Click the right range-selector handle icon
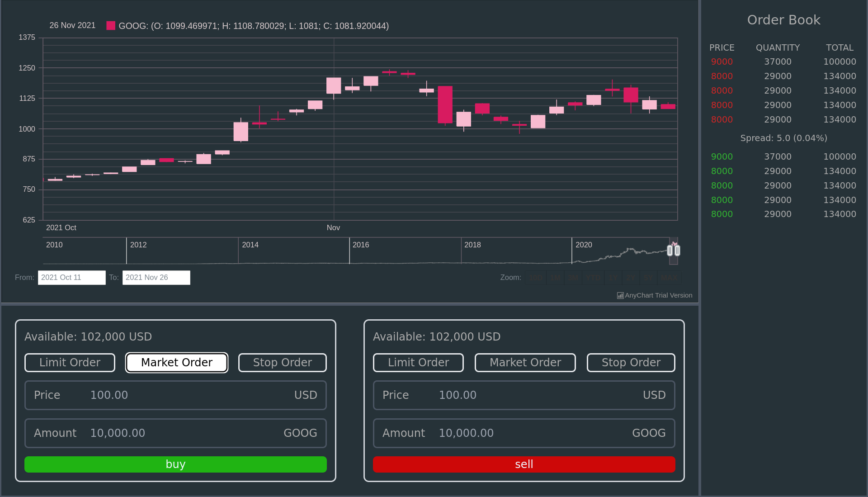Screen dimensions: 868x497 coord(677,250)
